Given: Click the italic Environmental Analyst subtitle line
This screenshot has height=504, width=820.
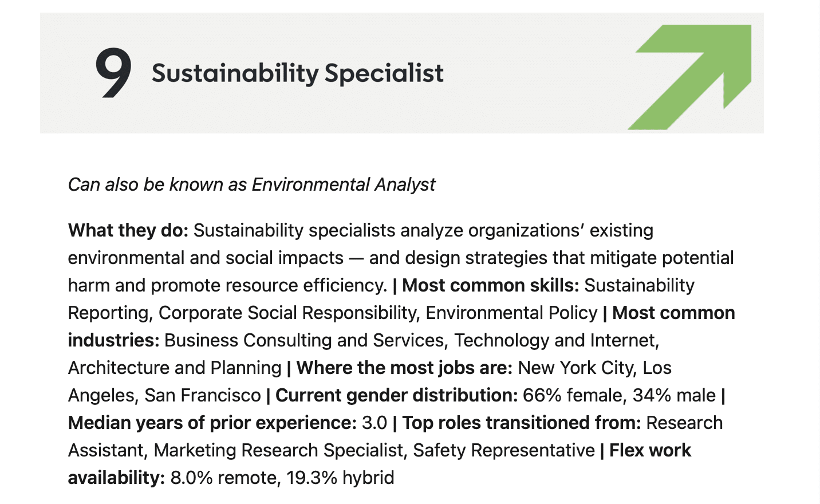Looking at the screenshot, I should tap(251, 184).
